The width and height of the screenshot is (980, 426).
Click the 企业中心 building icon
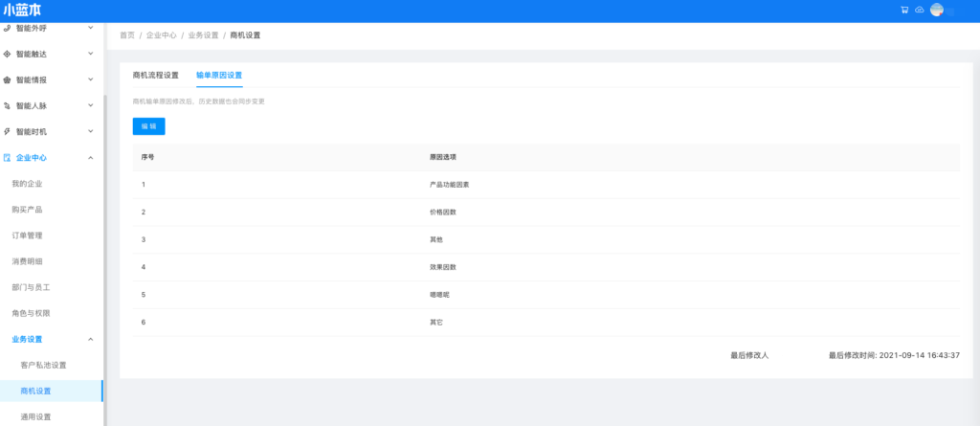click(8, 157)
